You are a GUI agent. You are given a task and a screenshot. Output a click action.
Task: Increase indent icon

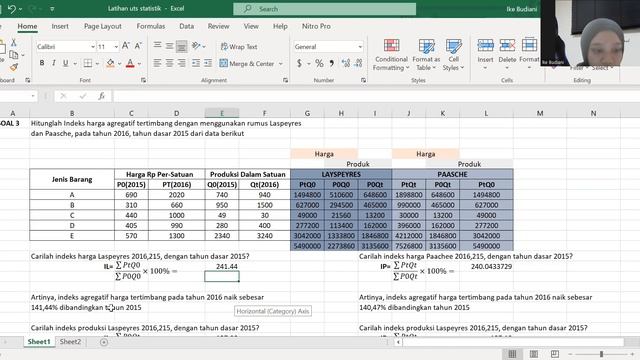(208, 63)
